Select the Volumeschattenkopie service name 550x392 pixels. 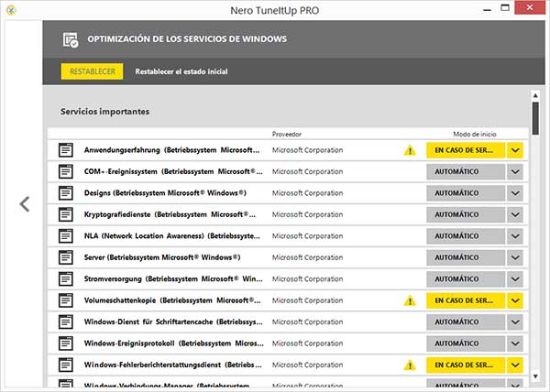[x=172, y=300]
